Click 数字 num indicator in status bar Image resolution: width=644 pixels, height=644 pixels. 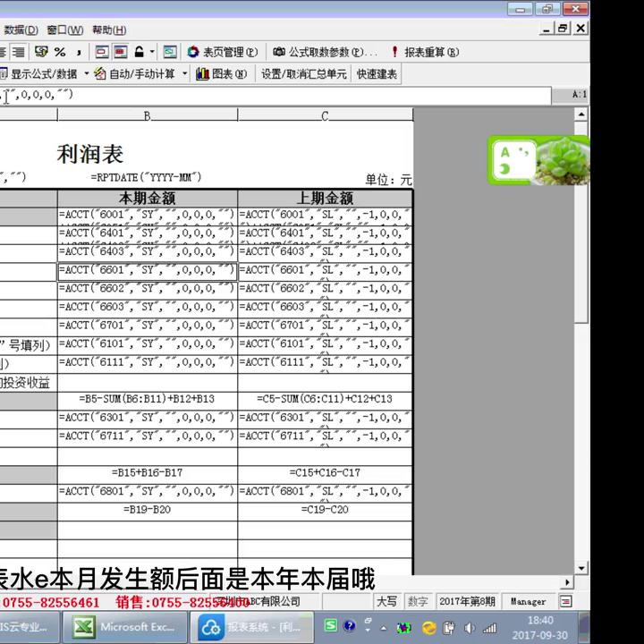(418, 602)
